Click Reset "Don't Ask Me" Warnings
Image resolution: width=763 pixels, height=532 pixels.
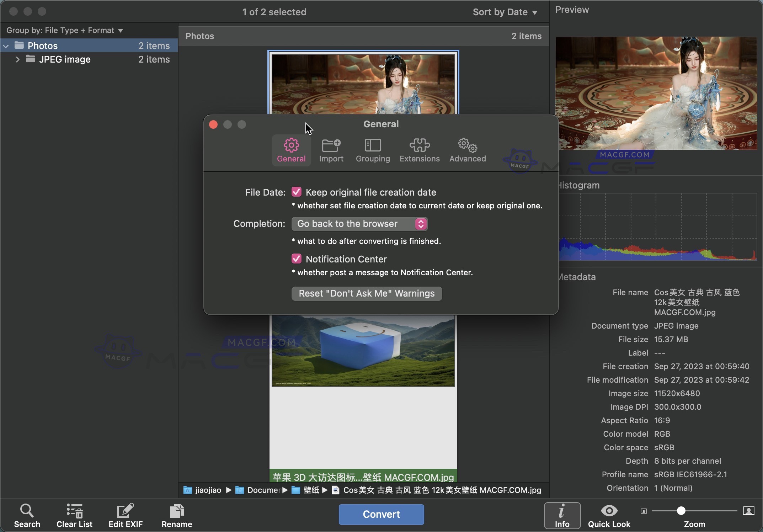coord(367,293)
